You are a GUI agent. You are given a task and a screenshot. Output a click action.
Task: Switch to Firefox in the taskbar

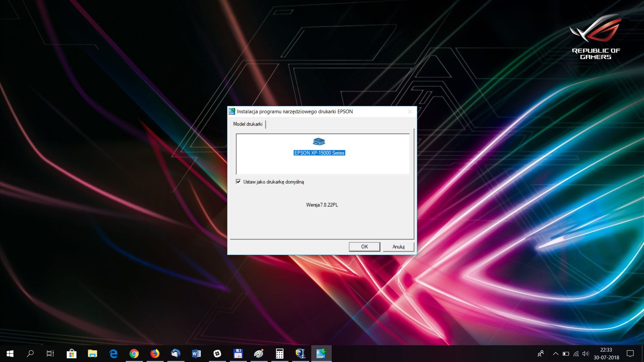tap(155, 353)
